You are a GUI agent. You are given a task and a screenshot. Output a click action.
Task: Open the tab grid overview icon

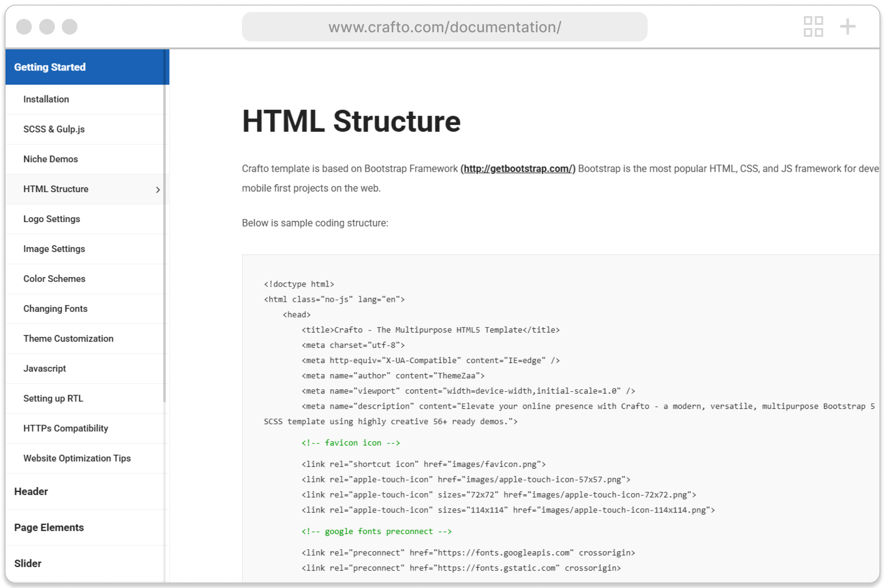[813, 27]
